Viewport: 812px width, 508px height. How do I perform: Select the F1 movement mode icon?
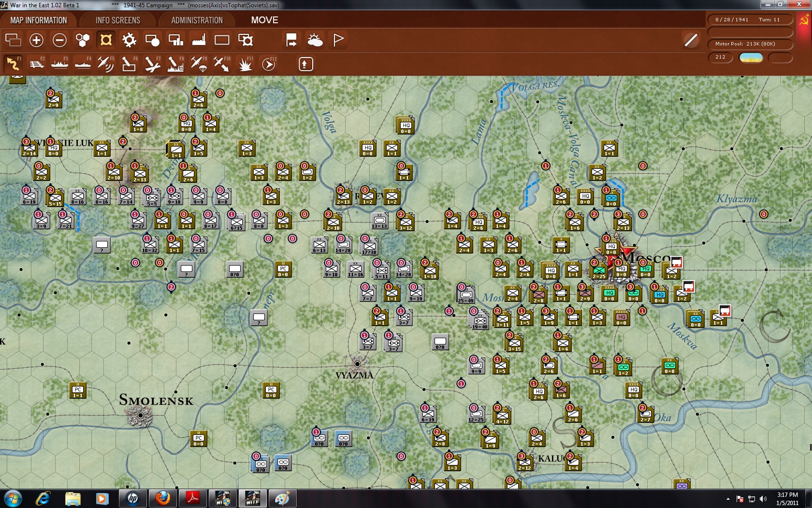(14, 63)
